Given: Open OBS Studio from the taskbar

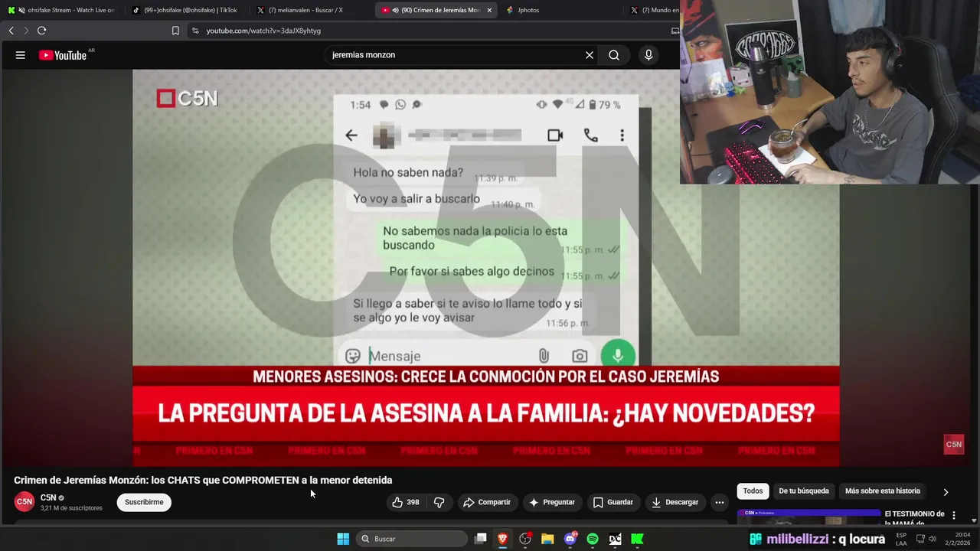Looking at the screenshot, I should coord(525,539).
